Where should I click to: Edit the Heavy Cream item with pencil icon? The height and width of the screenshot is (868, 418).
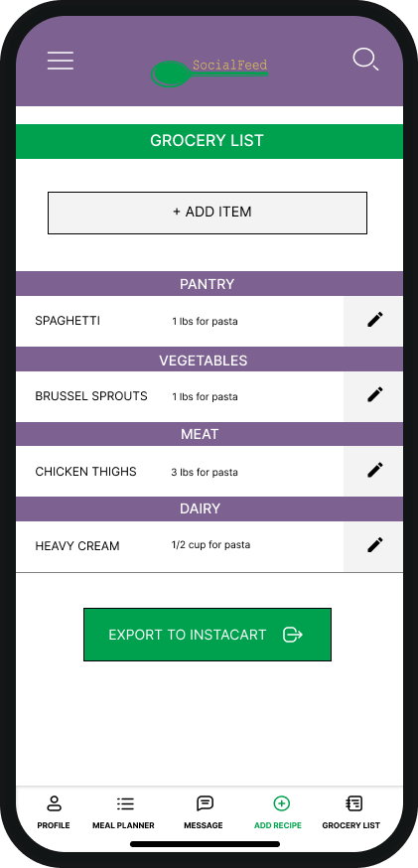coord(375,545)
